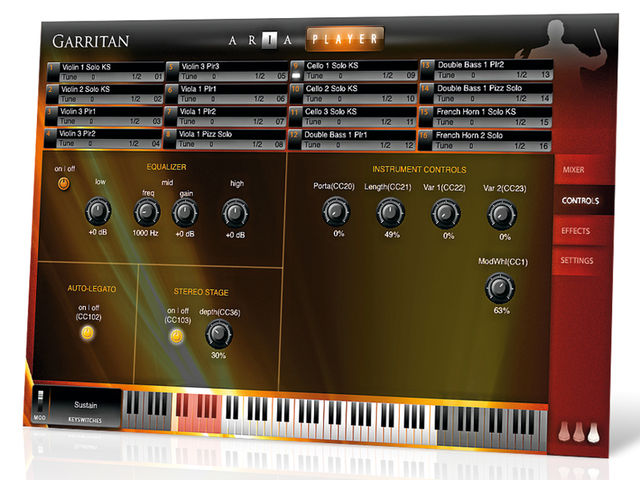640x480 pixels.
Task: Click the 1/2 output of Double Bass 1 Plr1
Action: point(385,145)
